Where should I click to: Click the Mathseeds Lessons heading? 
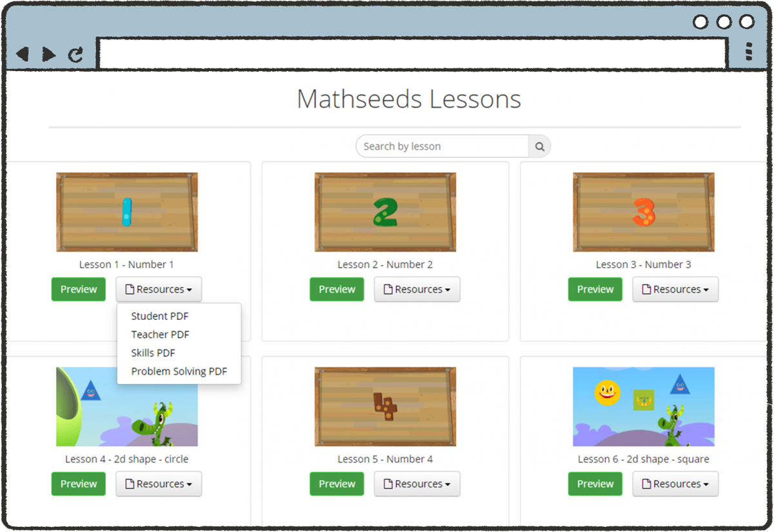click(409, 99)
